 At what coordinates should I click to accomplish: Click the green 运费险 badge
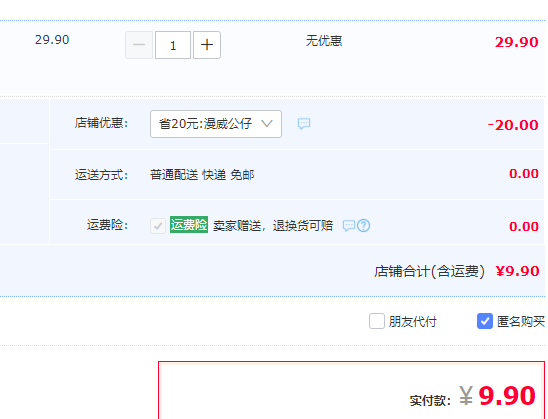tap(189, 225)
